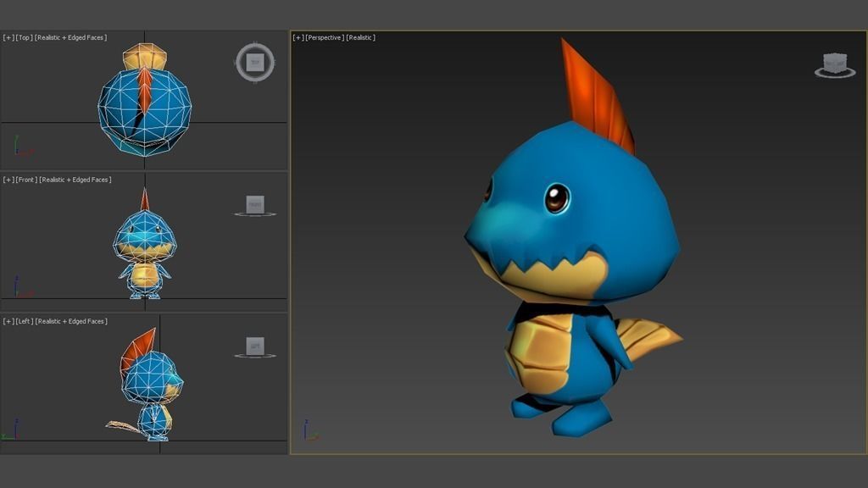Open the Top viewport's Realistic + Edged Faces shading menu

(x=71, y=37)
